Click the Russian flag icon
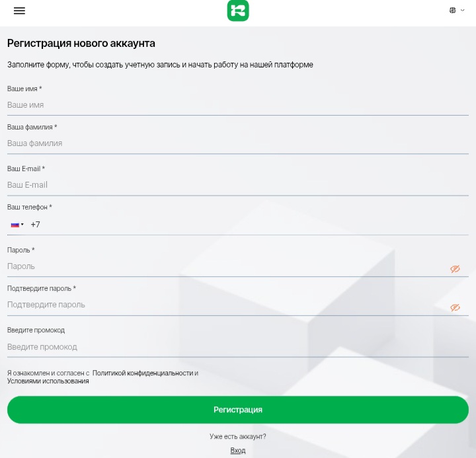The image size is (476, 458). point(15,225)
